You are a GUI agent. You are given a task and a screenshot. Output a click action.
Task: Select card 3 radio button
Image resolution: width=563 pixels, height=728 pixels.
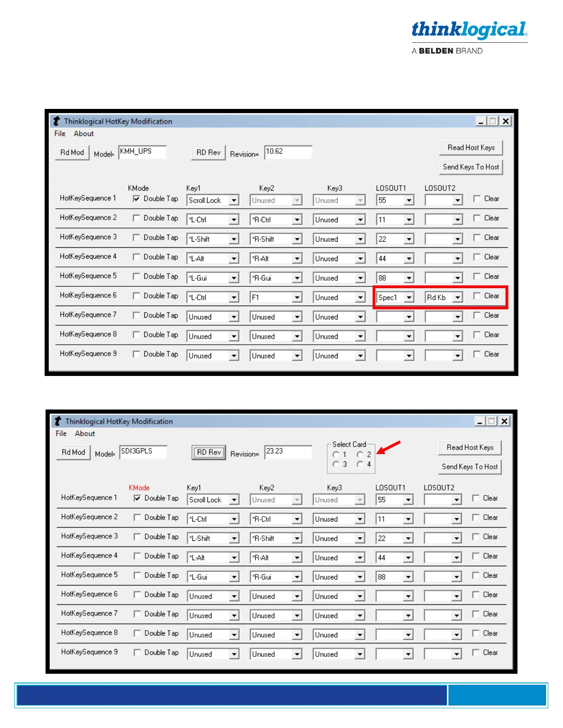[336, 464]
